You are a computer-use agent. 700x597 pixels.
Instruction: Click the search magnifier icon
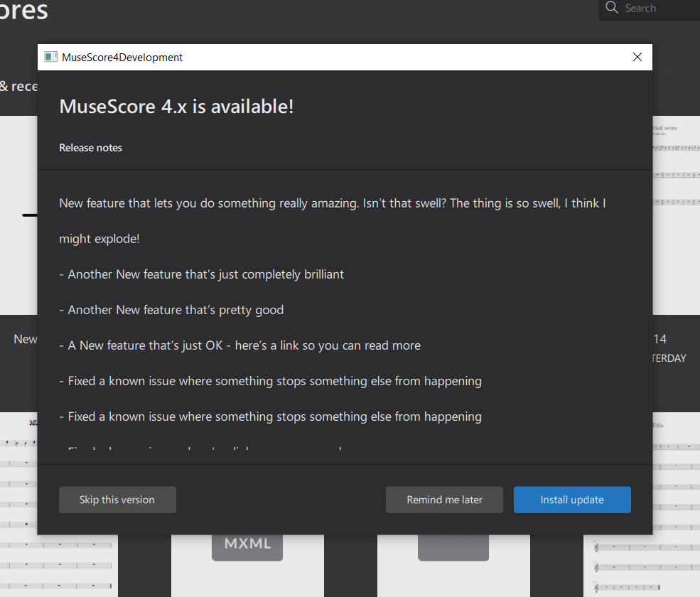pyautogui.click(x=612, y=8)
